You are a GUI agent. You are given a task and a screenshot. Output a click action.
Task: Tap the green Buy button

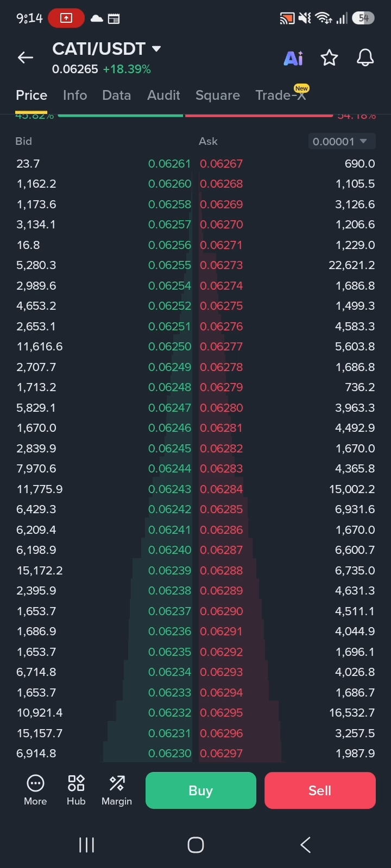[x=201, y=790]
